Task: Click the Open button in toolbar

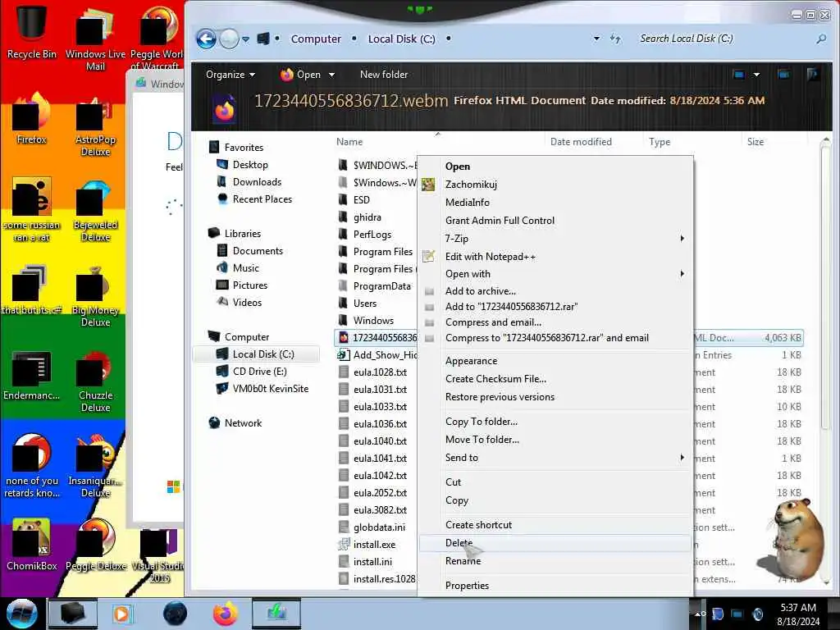Action: coord(300,75)
